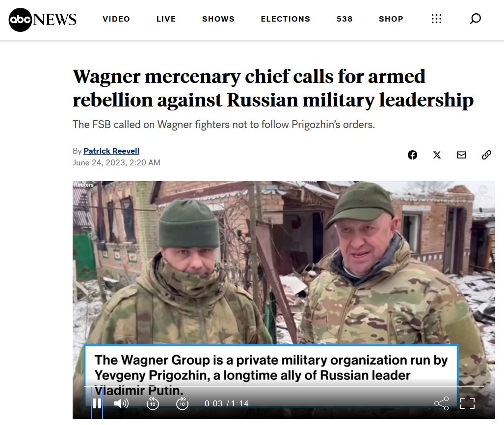Open the ELECTIONS section
Screen dimensions: 504x425
[x=286, y=19]
